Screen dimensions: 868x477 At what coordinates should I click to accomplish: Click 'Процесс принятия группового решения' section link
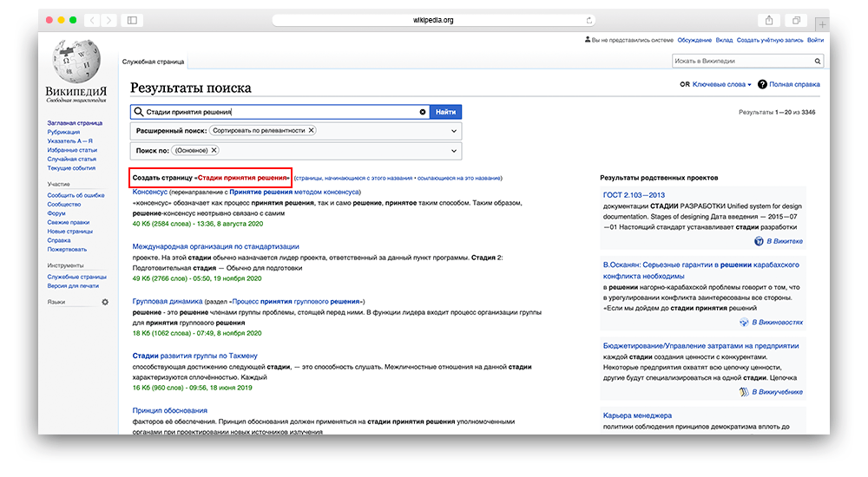click(296, 302)
